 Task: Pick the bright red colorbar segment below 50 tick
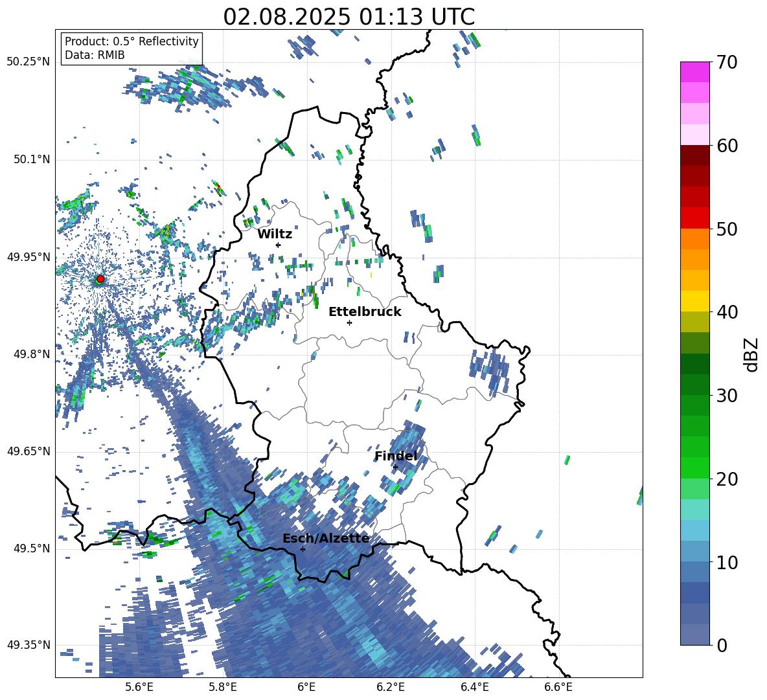[x=694, y=218]
